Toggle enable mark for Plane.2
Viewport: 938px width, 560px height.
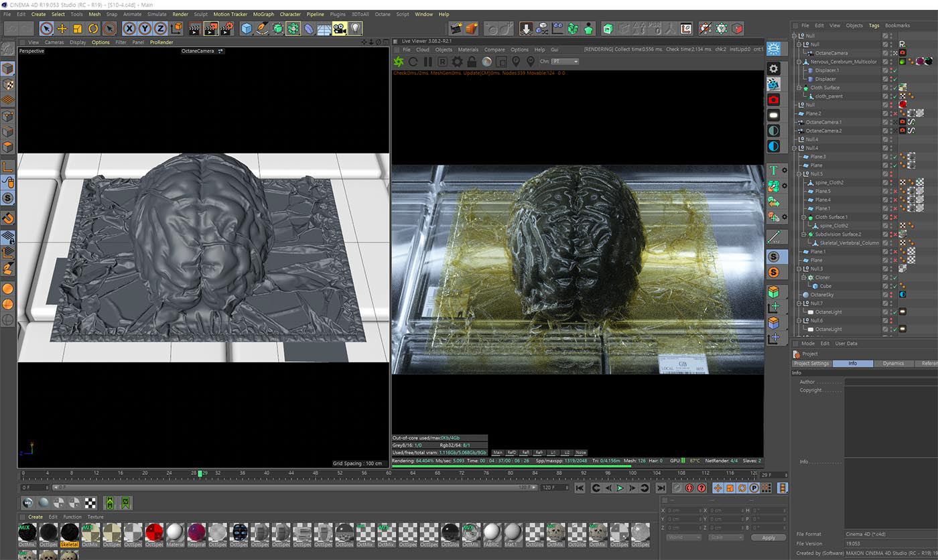coord(894,113)
